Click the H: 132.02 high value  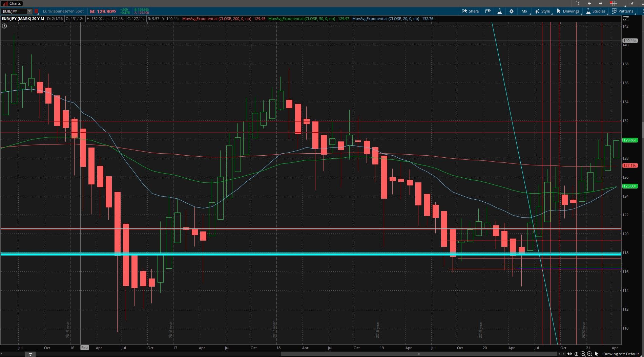point(95,19)
